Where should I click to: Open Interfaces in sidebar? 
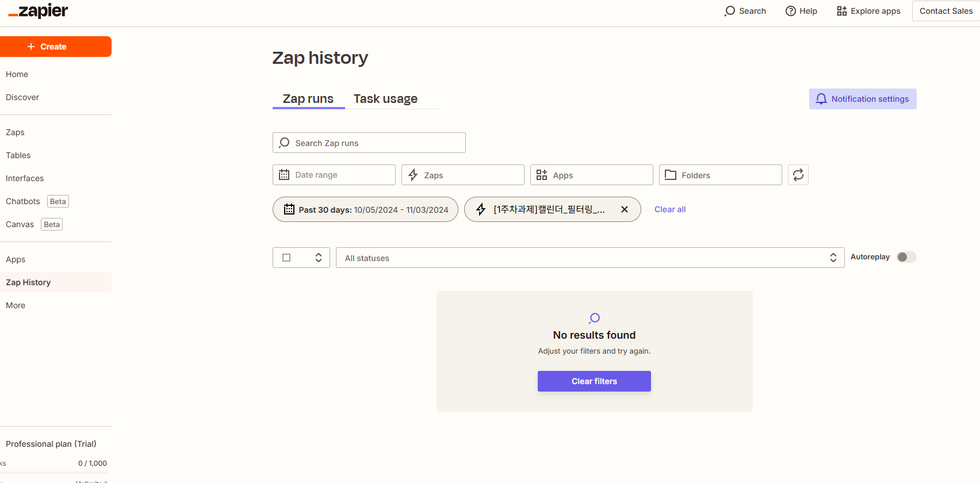pos(25,178)
